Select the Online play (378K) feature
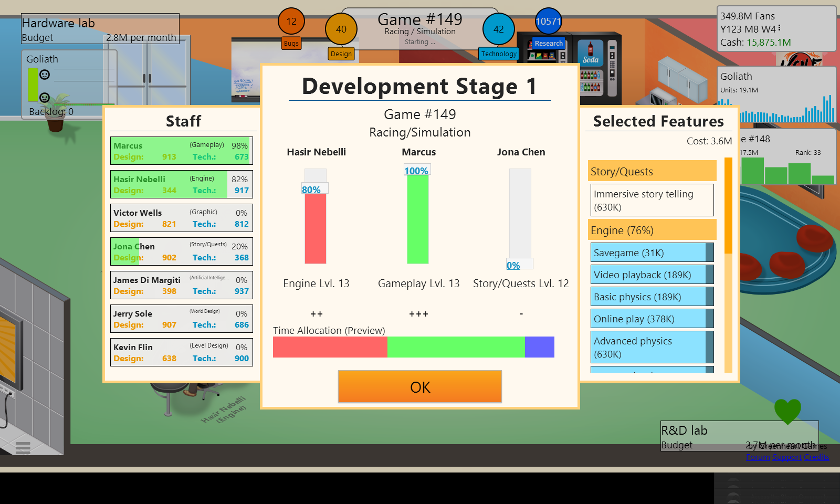The height and width of the screenshot is (504, 840). point(648,319)
